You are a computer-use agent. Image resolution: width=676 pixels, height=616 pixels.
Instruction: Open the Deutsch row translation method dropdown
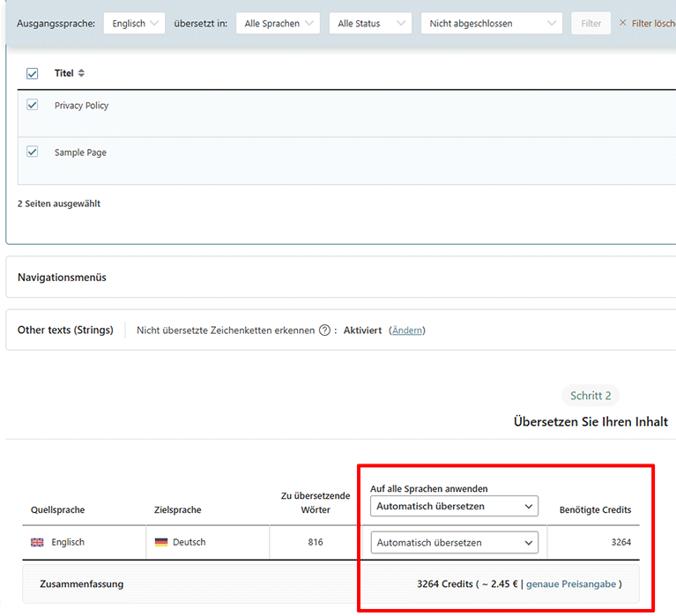point(454,543)
